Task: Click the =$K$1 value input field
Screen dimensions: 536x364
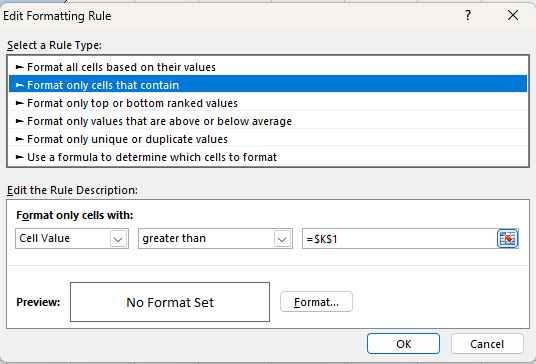Action: pyautogui.click(x=399, y=239)
